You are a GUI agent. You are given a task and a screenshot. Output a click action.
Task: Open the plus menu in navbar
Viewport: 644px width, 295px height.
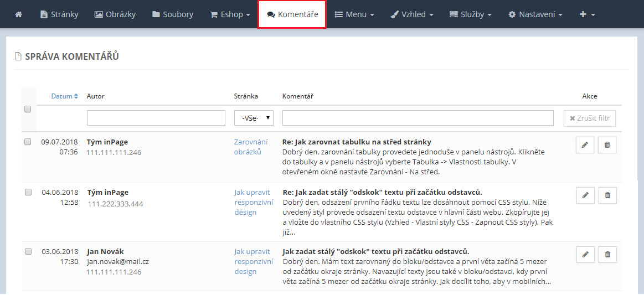tap(587, 14)
